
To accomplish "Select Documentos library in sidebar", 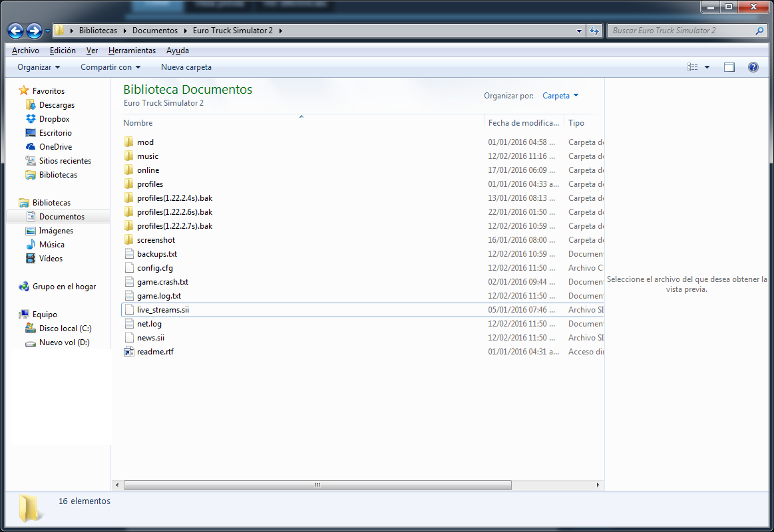I will pyautogui.click(x=62, y=216).
